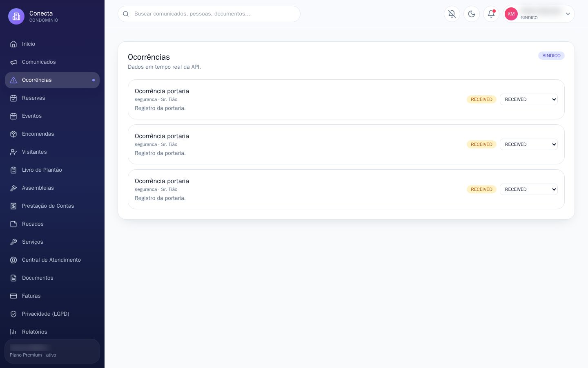Click the Recados note icon
Image resolution: width=588 pixels, height=368 pixels.
[x=13, y=224]
